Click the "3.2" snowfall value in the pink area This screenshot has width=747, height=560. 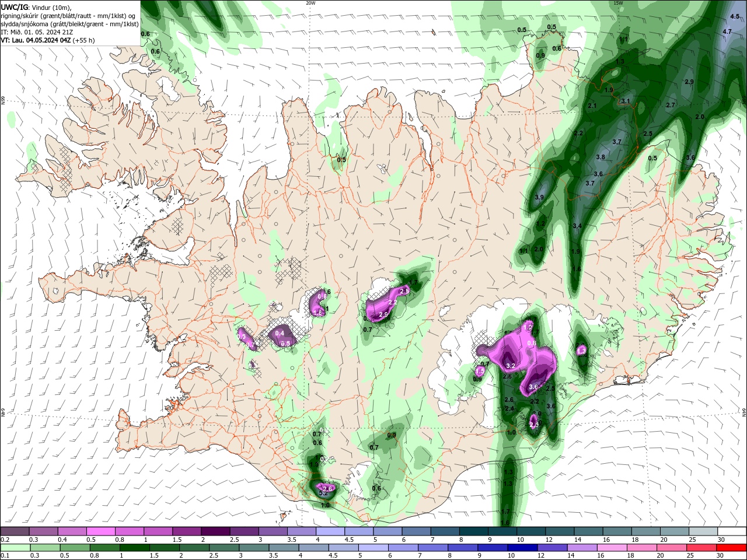point(511,366)
